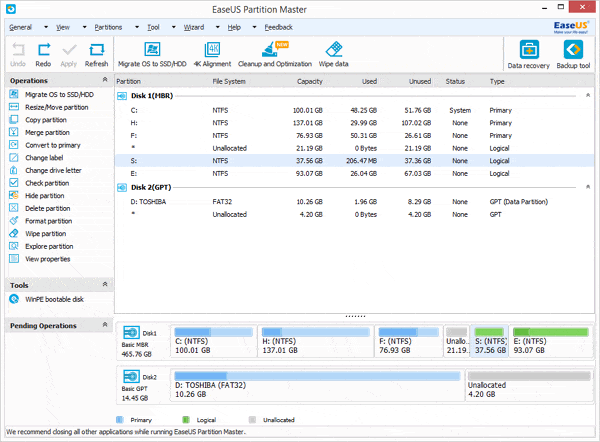This screenshot has height=442, width=600.
Task: Click Migrate OS to SSD/HDD in Operations list
Action: (x=59, y=95)
